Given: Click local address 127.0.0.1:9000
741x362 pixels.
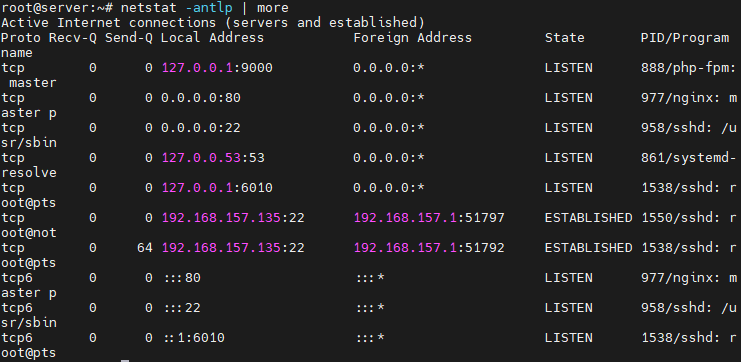Looking at the screenshot, I should tap(217, 68).
